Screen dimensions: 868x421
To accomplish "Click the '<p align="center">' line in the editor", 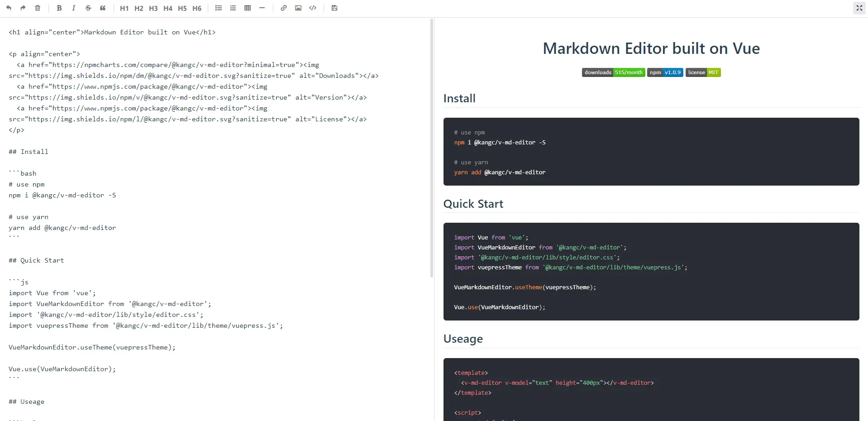I will [44, 54].
